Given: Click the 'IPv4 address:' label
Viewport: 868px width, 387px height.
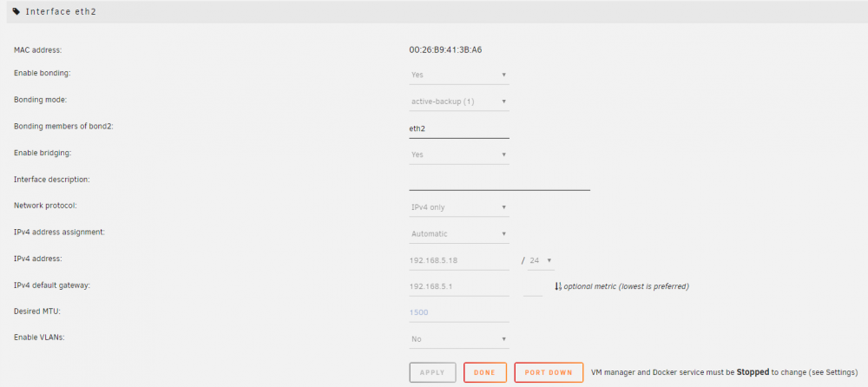Looking at the screenshot, I should click(x=37, y=259).
